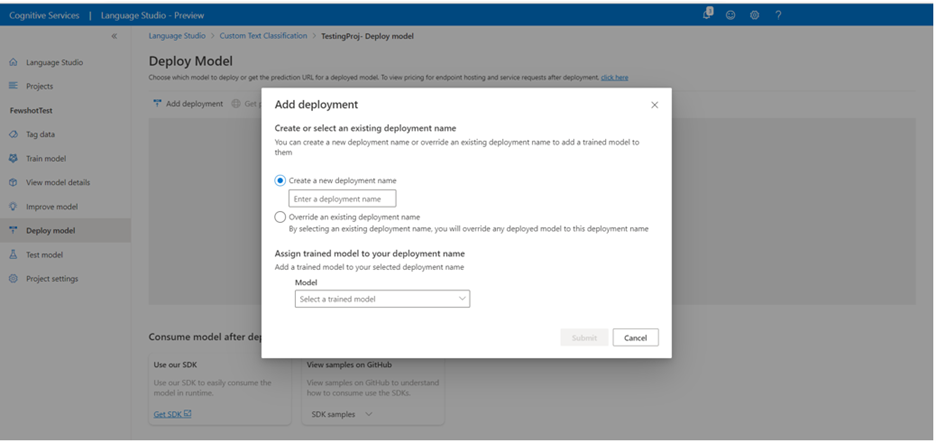This screenshot has width=936, height=443.
Task: Click the Cancel button
Action: (x=635, y=337)
